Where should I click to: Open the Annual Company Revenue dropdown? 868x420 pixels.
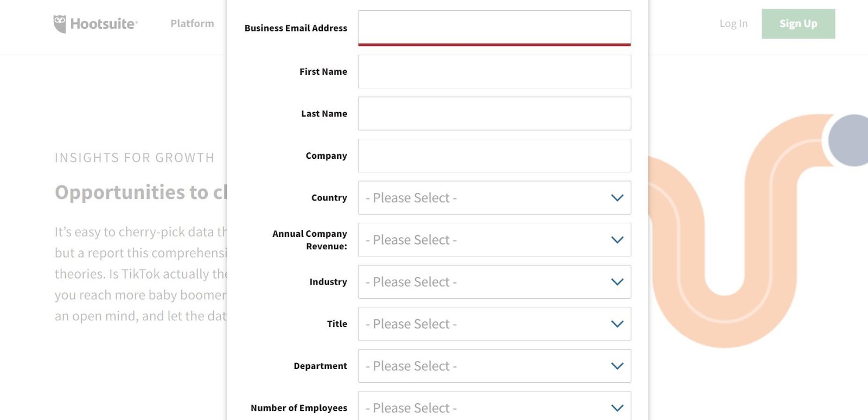pyautogui.click(x=494, y=240)
